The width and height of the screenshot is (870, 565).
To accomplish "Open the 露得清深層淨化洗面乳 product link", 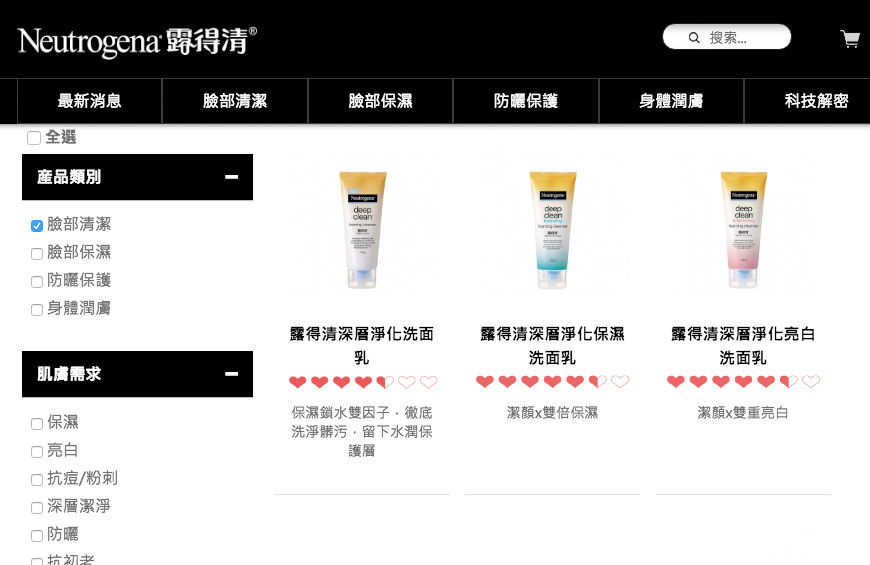I will [x=362, y=346].
